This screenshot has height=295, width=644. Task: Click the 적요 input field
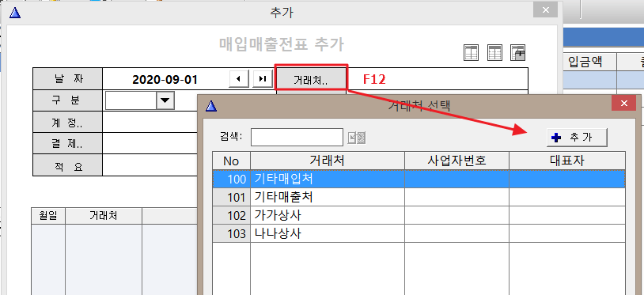click(x=150, y=165)
